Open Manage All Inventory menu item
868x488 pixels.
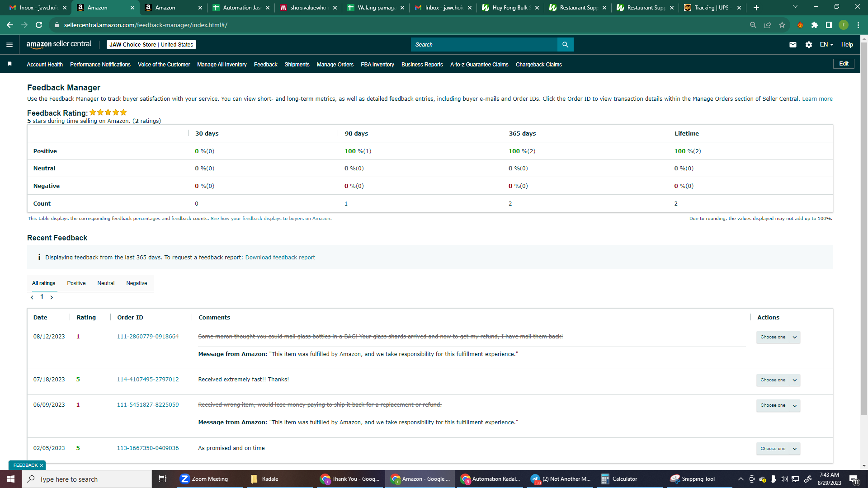[222, 65]
